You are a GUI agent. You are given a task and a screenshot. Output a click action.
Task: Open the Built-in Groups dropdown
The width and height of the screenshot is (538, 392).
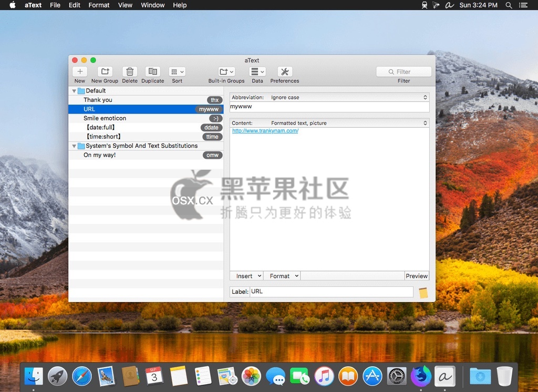[x=226, y=72]
